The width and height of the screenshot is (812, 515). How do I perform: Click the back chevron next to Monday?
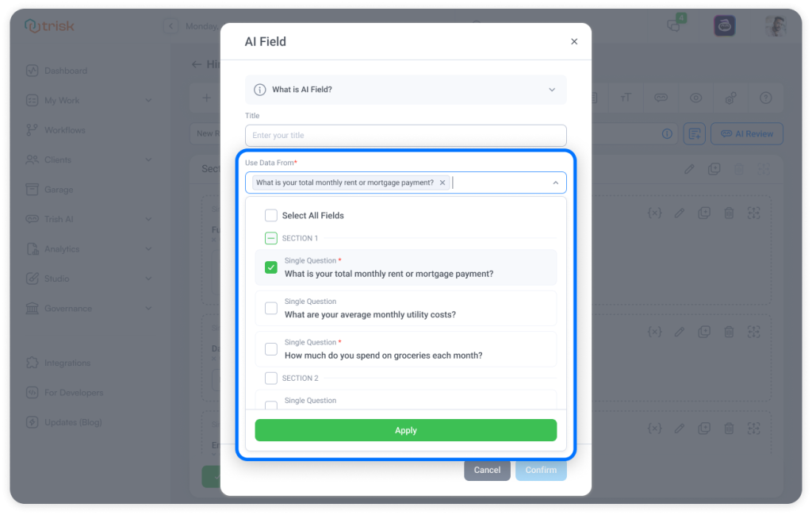(171, 26)
